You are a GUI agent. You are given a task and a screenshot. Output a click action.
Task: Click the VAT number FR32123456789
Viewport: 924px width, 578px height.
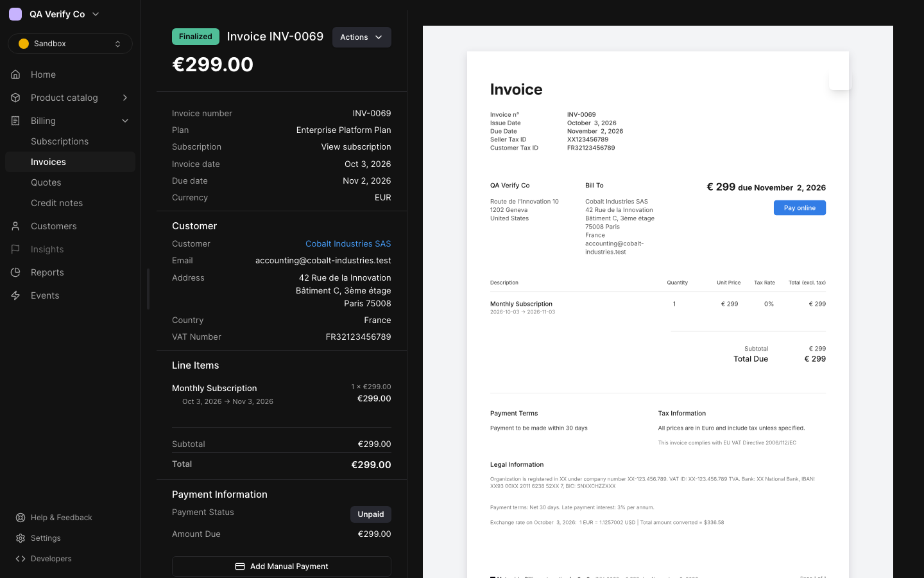click(x=358, y=337)
